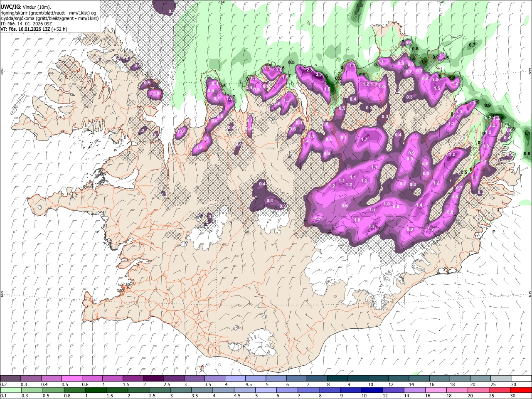Click the grayish-purple 0.2 swatch starting snow scale

pyautogui.click(x=10, y=378)
